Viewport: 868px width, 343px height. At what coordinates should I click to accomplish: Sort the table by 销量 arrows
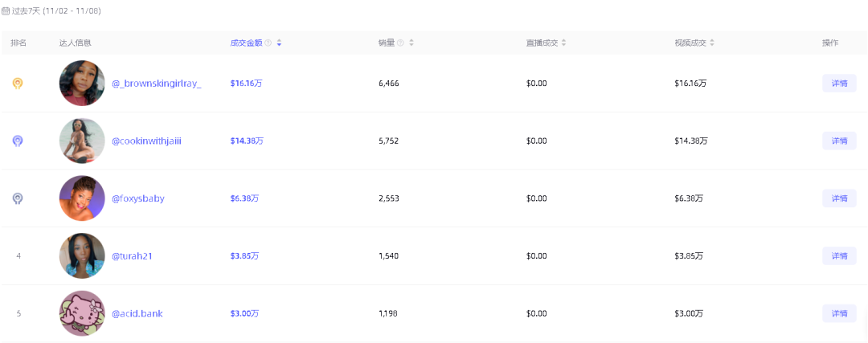(411, 43)
